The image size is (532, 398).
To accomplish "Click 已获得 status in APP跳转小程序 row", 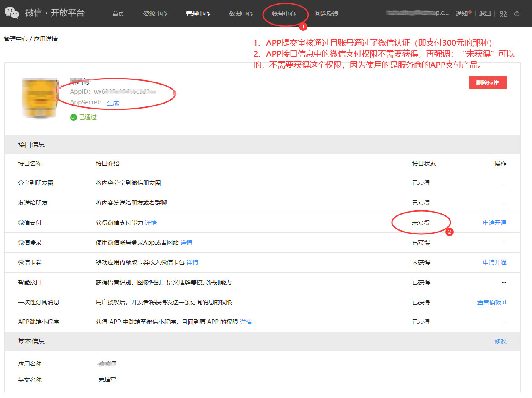I will (421, 322).
